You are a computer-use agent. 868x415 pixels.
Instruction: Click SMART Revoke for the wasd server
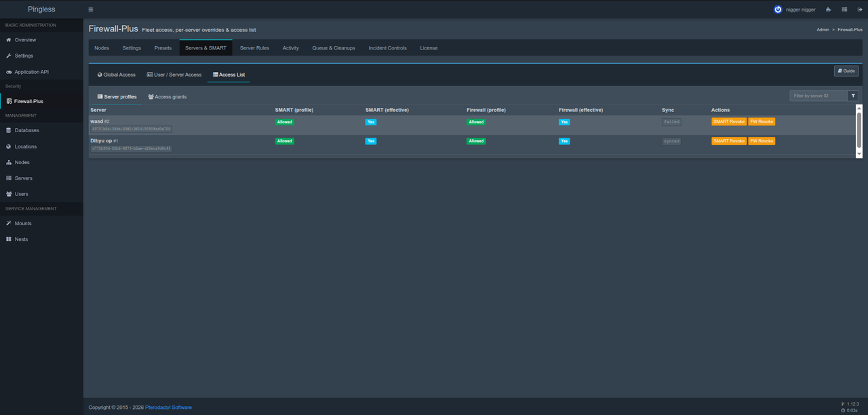[x=728, y=121]
